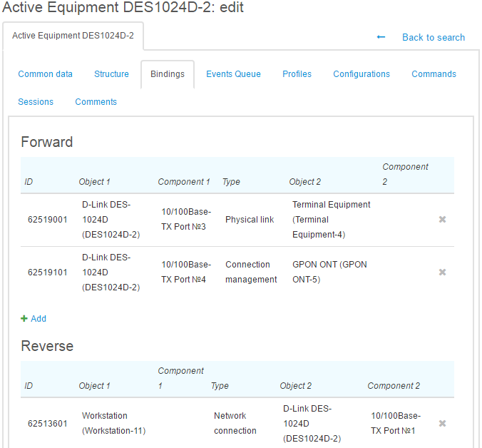Click the Forward table ID column header
This screenshot has height=448, width=482.
(29, 182)
